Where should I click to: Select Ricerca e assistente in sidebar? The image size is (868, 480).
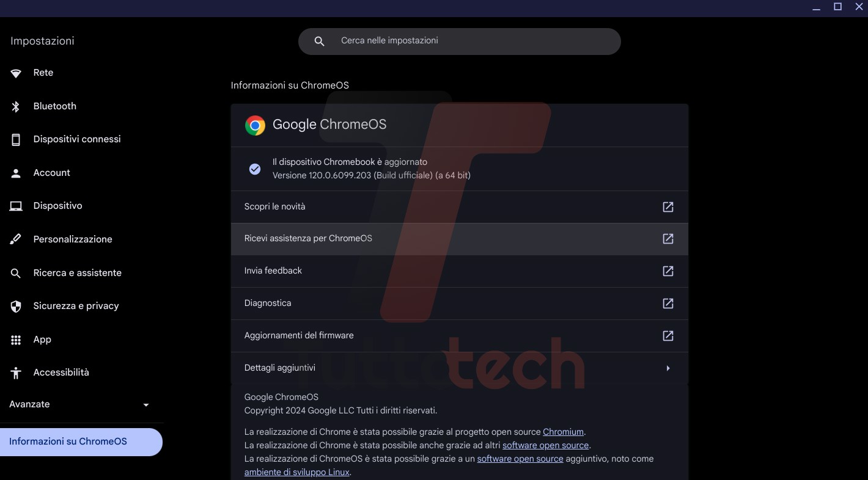coord(77,273)
